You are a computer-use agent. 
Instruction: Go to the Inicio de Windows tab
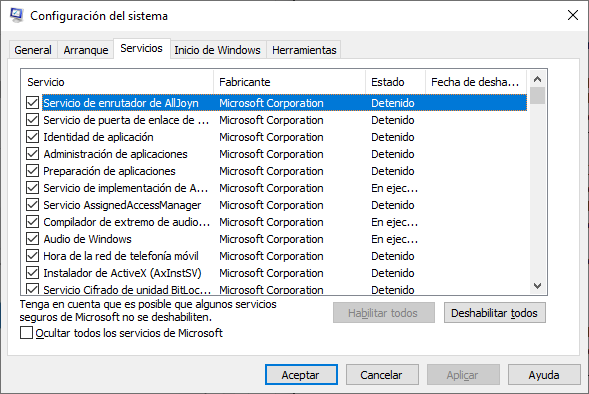tap(217, 50)
